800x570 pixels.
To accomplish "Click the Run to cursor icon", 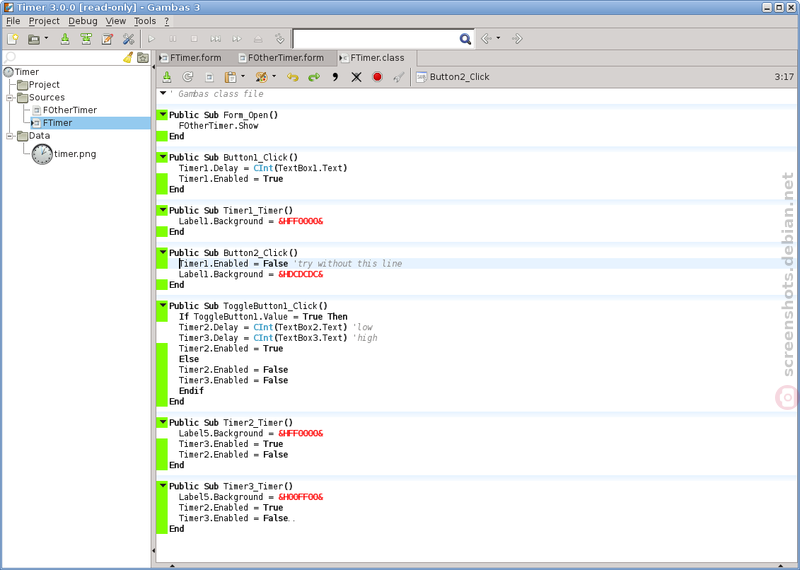I will click(x=280, y=39).
